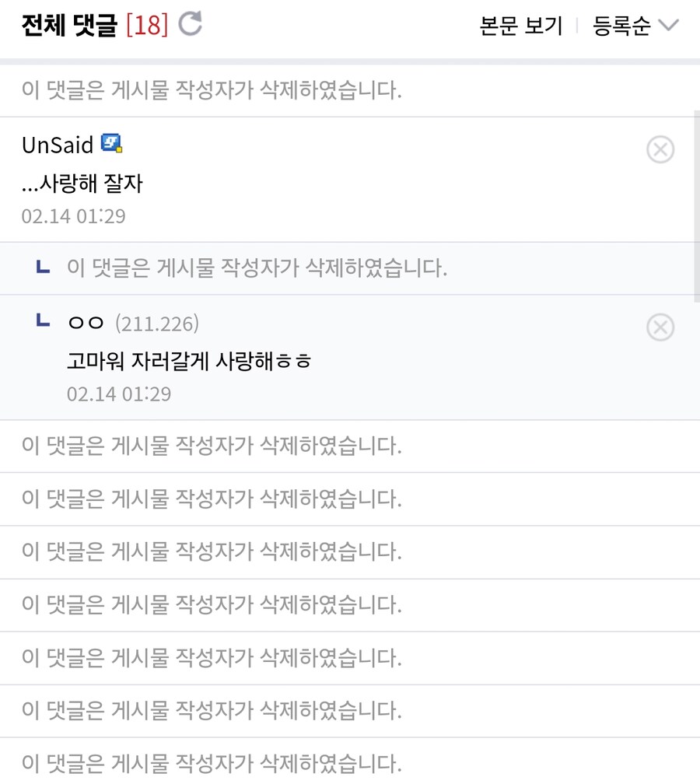700x784 pixels.
Task: View the original post via 본문 보기
Action: (520, 26)
